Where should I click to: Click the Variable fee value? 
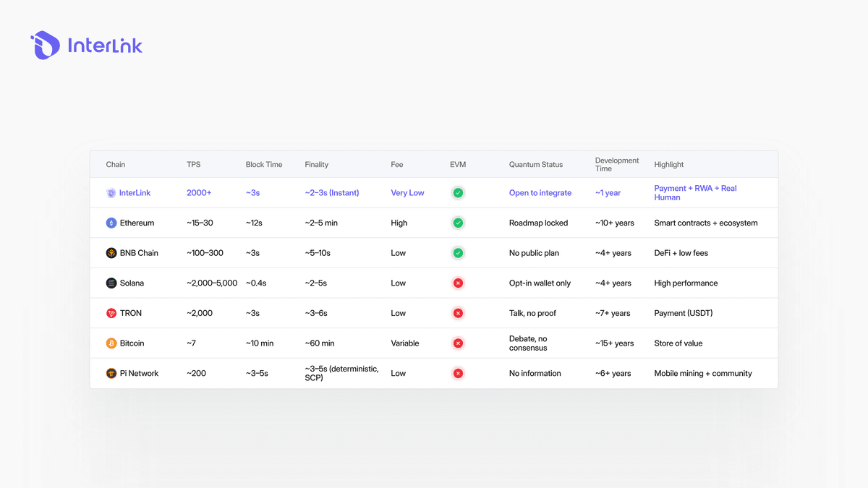point(405,343)
